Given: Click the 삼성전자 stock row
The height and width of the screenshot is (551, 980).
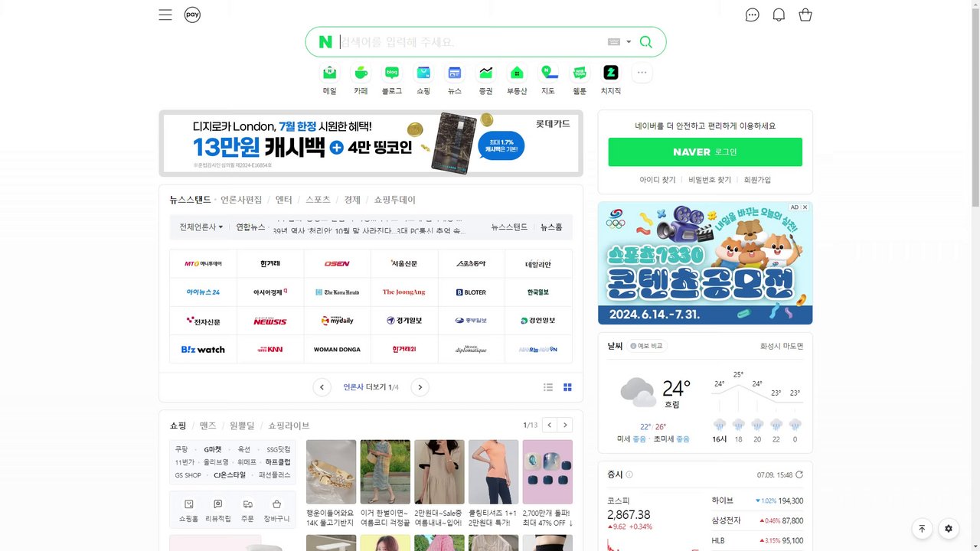Looking at the screenshot, I should coord(757,520).
